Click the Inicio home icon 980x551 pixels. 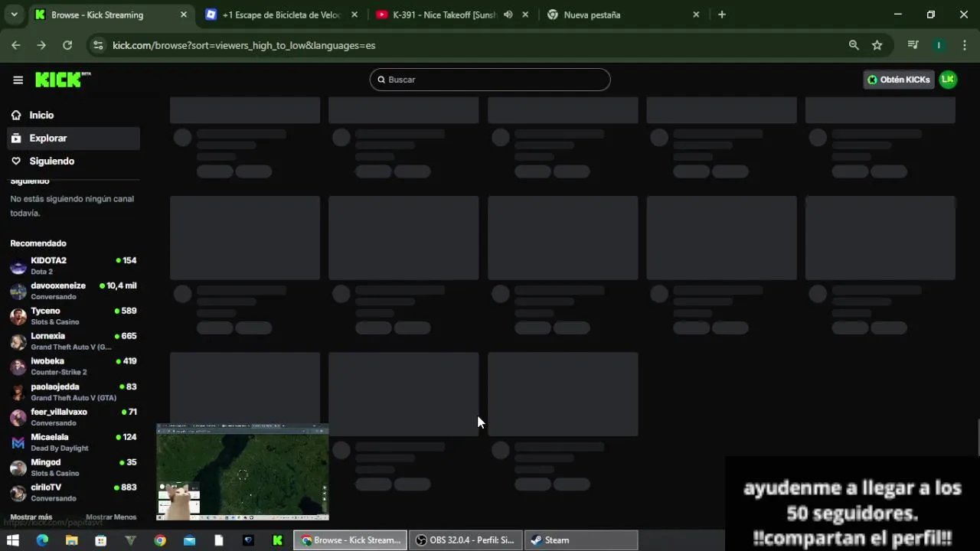tap(16, 115)
